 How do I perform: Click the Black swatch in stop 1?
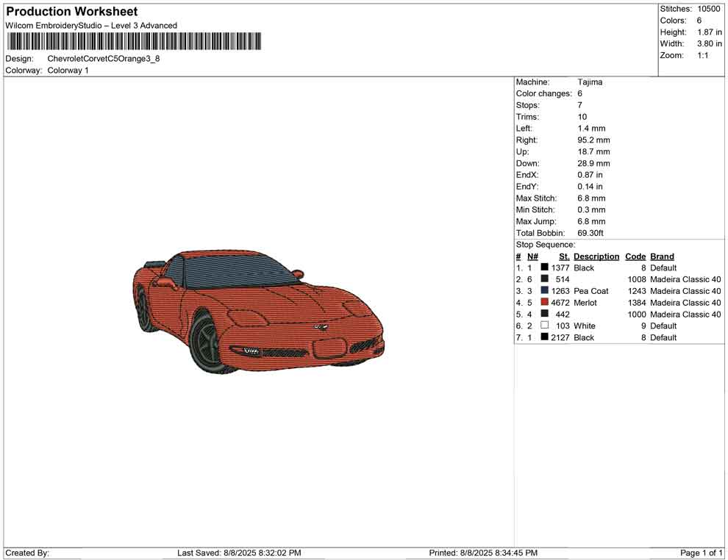pos(544,268)
